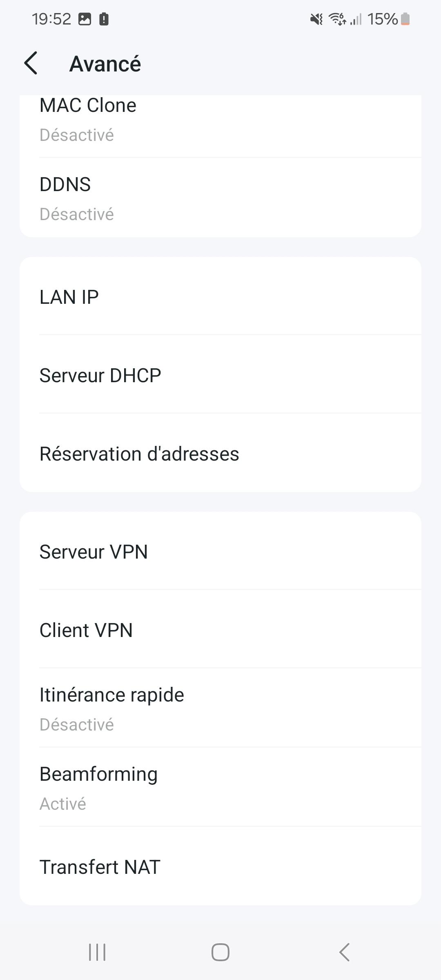The width and height of the screenshot is (441, 980).
Task: Tap the Avancé page title
Action: pyautogui.click(x=105, y=64)
